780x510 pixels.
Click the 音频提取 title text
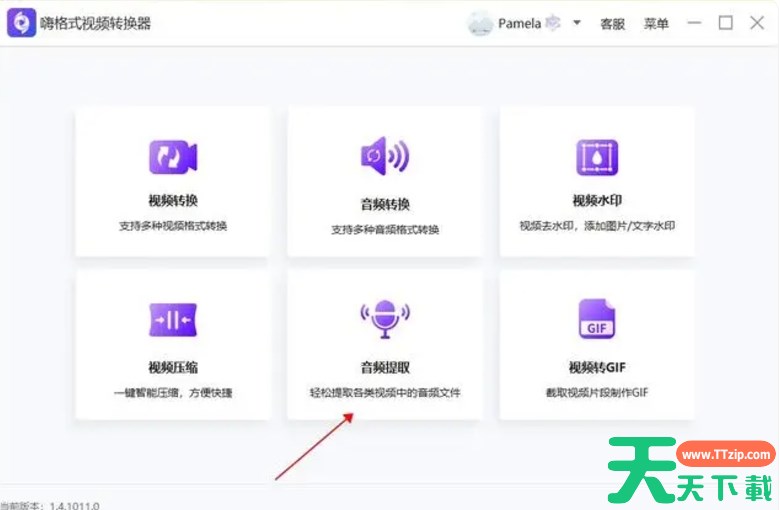coord(385,367)
